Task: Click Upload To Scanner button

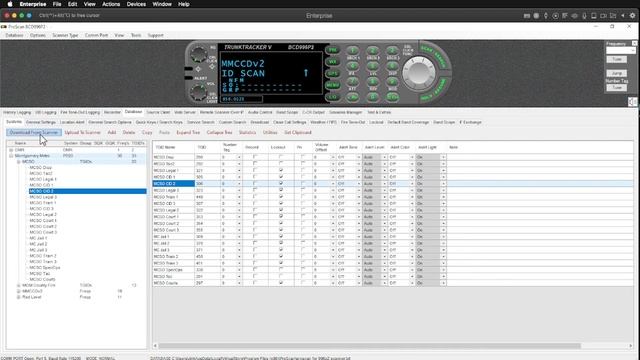Action: pos(82,133)
